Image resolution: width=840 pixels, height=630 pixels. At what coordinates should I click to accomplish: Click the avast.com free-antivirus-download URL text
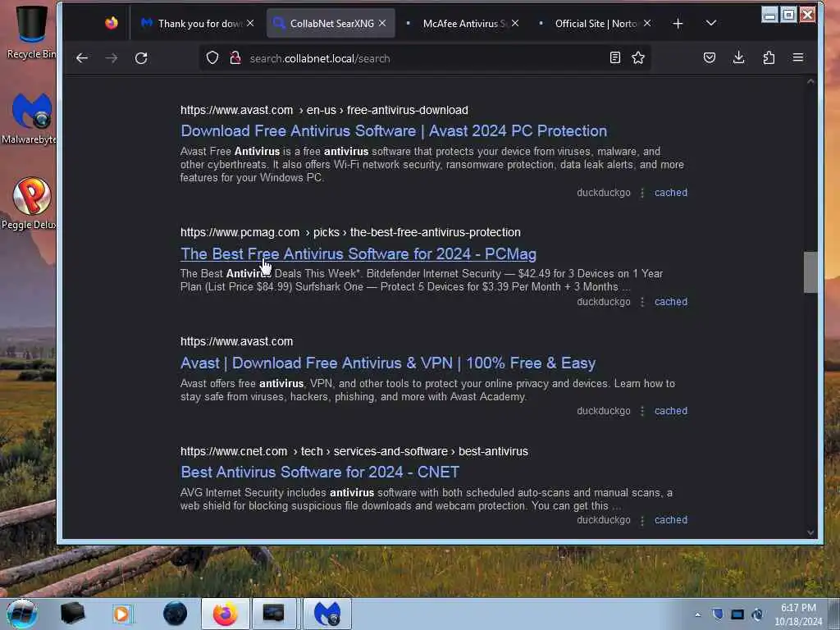click(x=324, y=111)
